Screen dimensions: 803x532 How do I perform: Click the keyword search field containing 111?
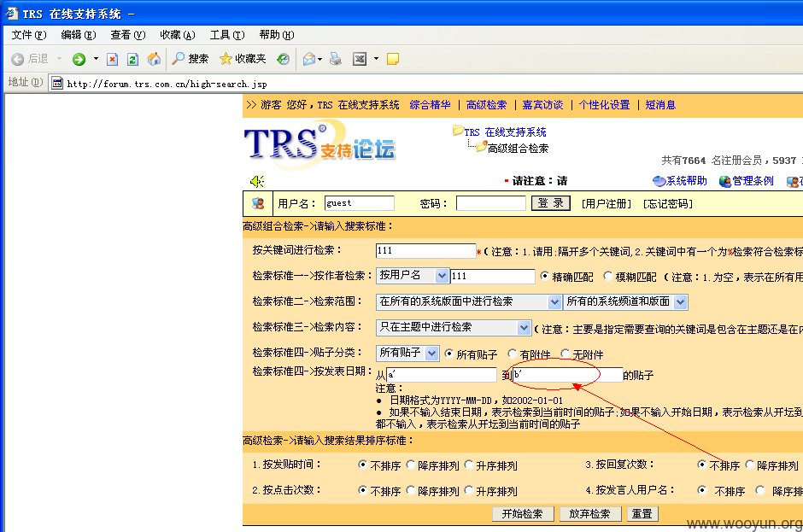point(426,250)
